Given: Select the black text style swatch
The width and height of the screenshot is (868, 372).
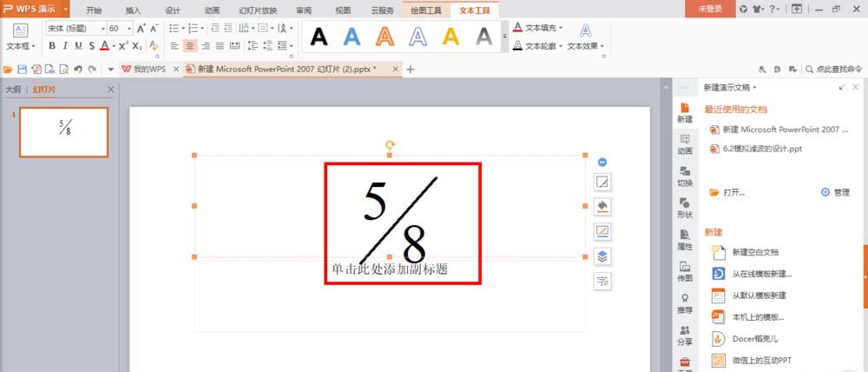Looking at the screenshot, I should pos(319,37).
